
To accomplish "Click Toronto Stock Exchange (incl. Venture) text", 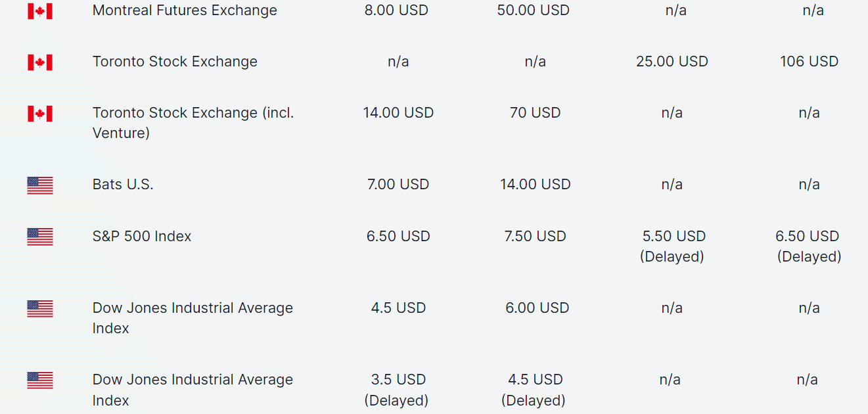I will [193, 123].
